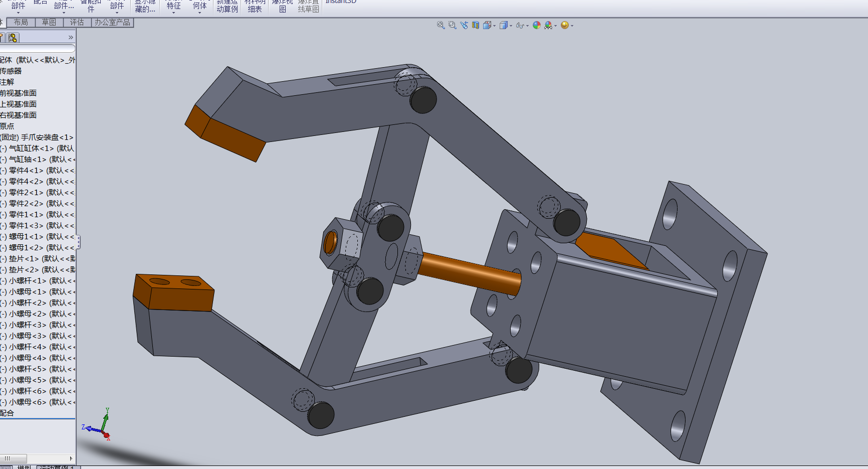Restore the Previous View

click(x=464, y=25)
